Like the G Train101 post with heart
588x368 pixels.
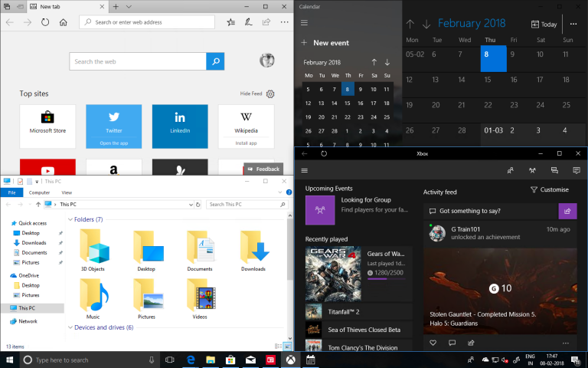(x=433, y=343)
